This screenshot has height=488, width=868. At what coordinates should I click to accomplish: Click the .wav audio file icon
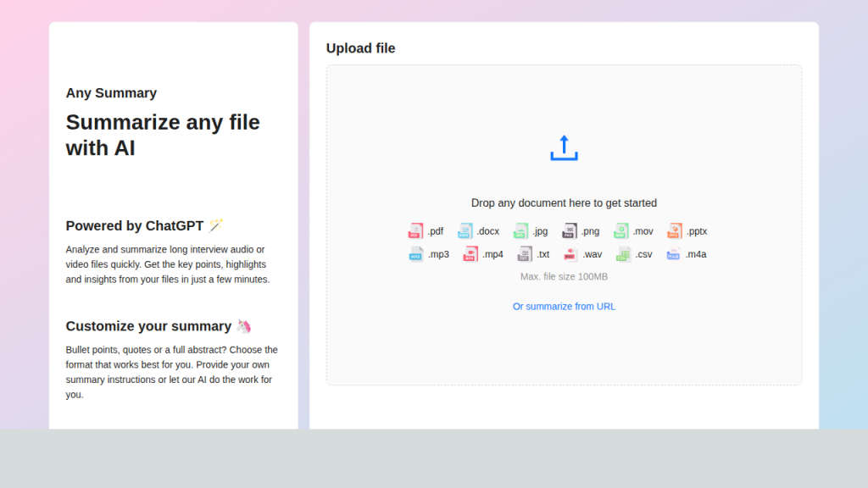[x=570, y=254]
